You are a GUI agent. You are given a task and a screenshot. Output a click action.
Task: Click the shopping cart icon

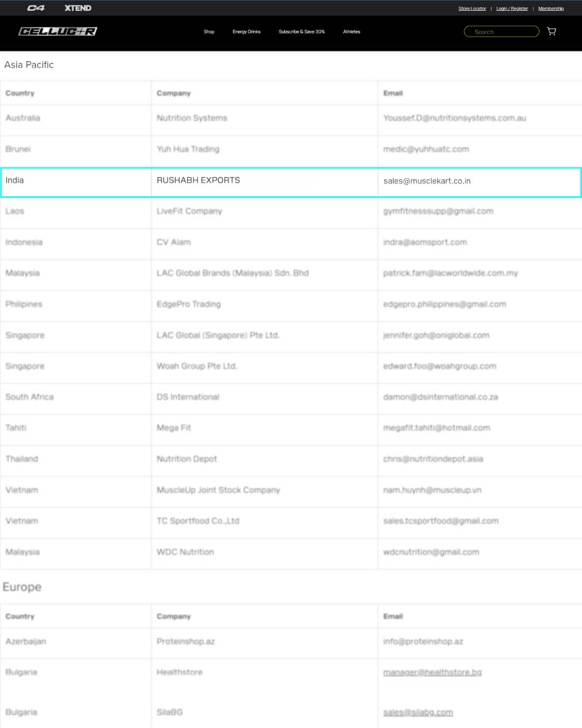[551, 31]
